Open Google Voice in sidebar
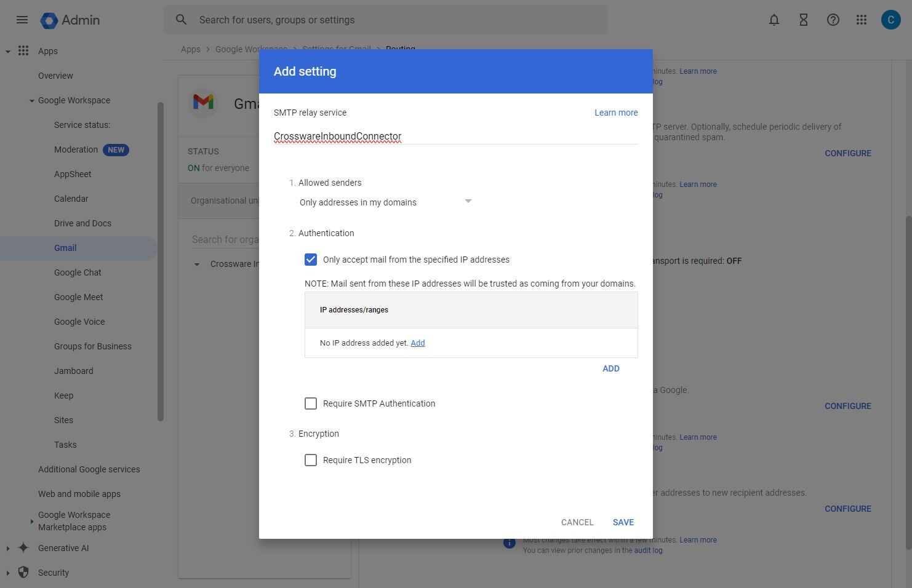Viewport: 912px width, 588px height. pos(79,322)
